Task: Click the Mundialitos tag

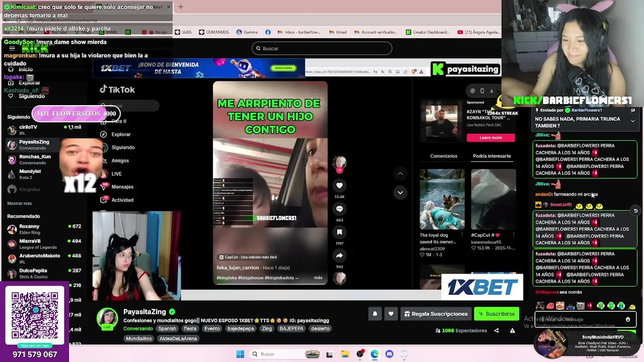Action: click(x=139, y=338)
